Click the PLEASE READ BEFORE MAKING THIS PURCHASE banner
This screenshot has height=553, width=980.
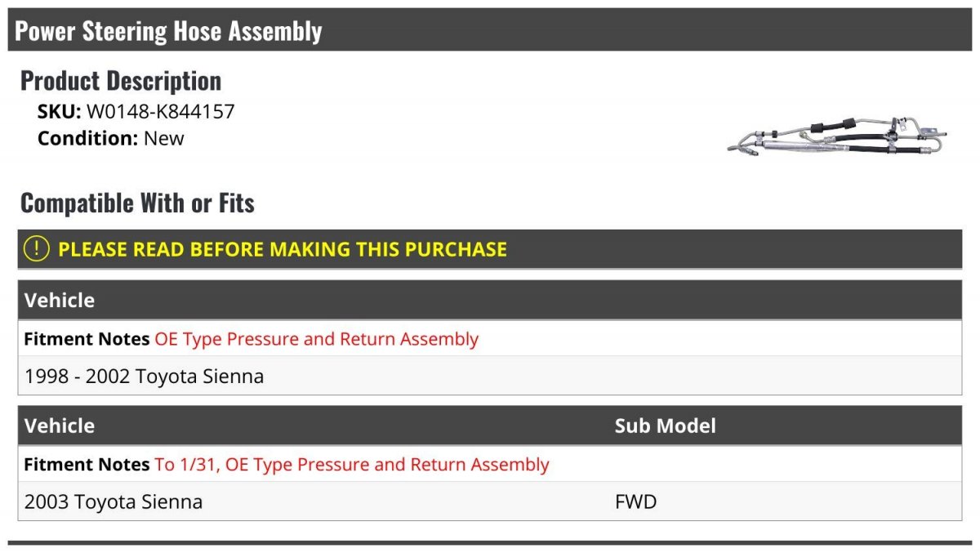pos(490,249)
